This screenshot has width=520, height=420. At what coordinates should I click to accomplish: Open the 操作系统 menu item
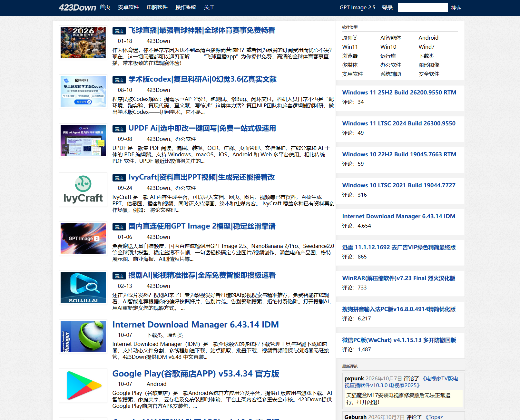pos(186,7)
